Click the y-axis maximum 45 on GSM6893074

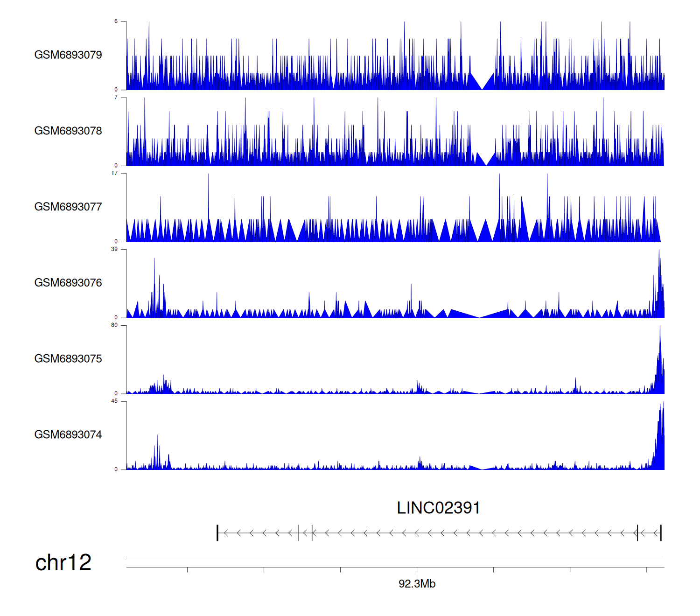click(x=114, y=401)
